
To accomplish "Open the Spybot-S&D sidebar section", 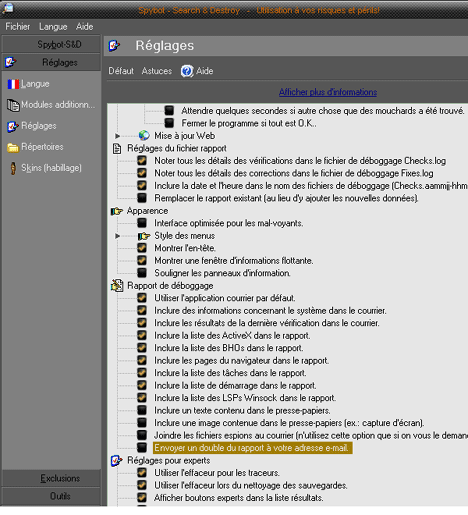I will point(51,44).
